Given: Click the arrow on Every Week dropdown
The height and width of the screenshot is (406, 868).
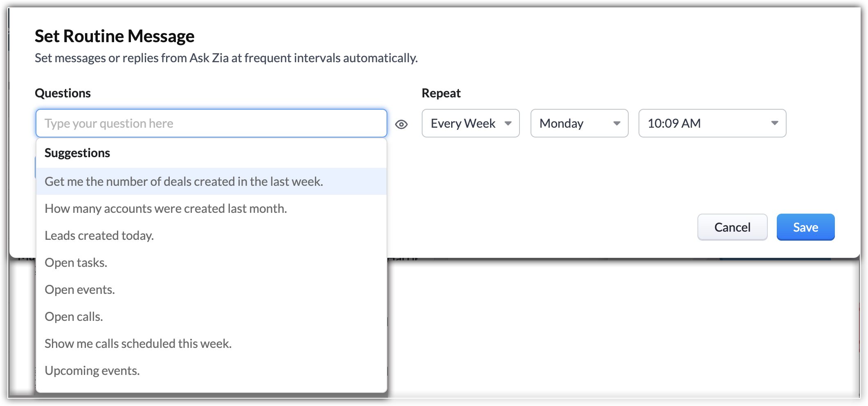Looking at the screenshot, I should [x=508, y=123].
